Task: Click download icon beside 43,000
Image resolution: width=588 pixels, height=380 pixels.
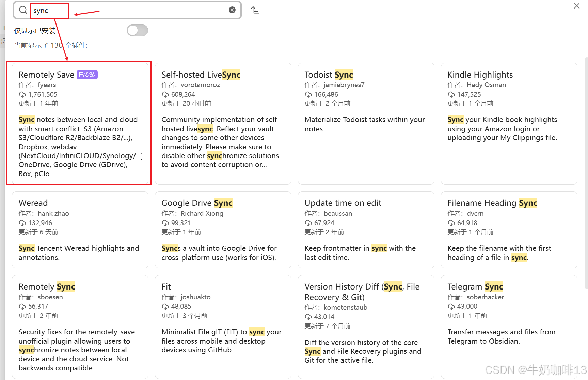Action: click(x=451, y=307)
